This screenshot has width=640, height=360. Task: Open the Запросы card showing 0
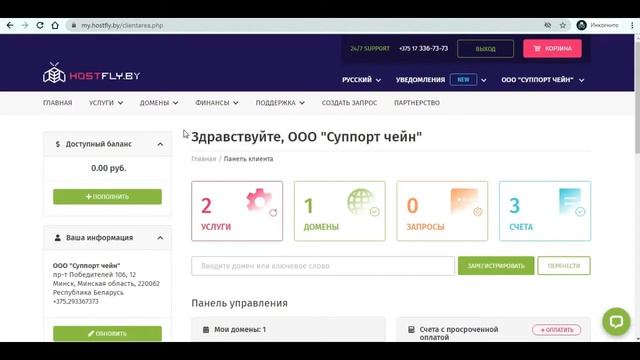coord(442,211)
